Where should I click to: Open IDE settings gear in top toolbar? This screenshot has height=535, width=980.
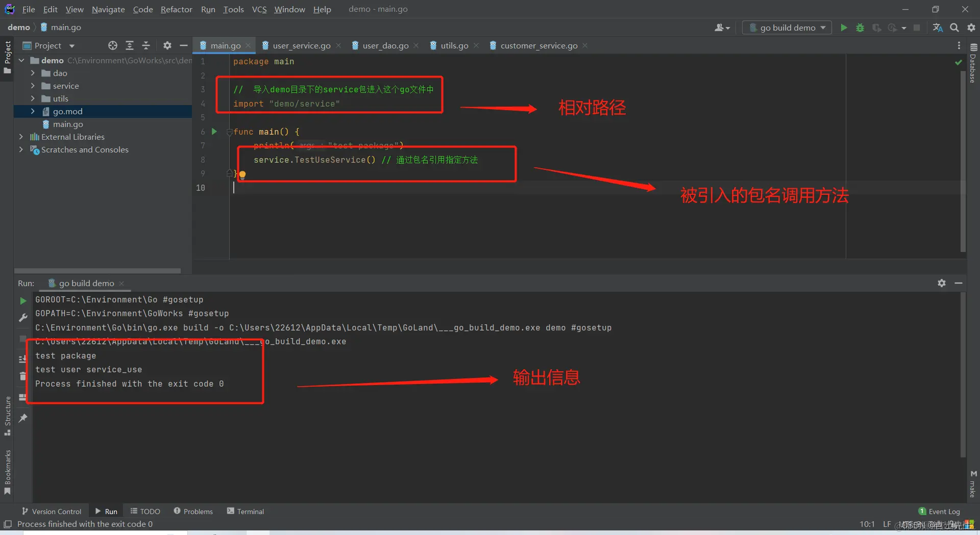pyautogui.click(x=971, y=28)
